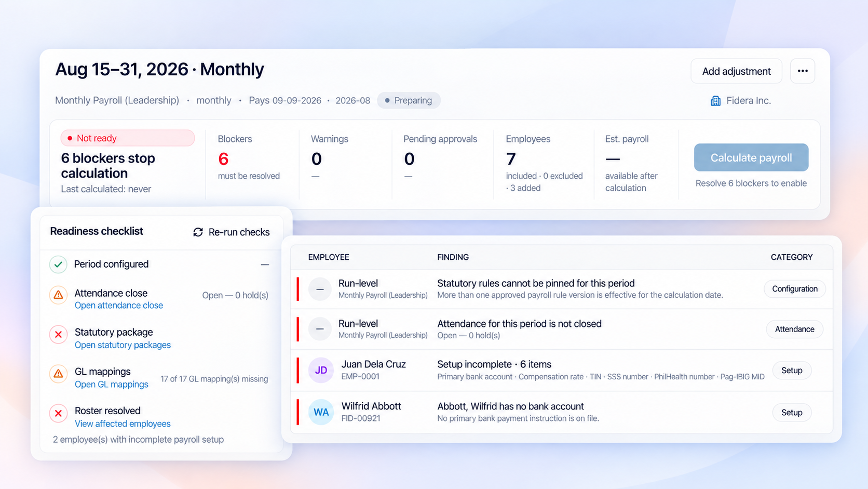Click the Add adjustment button

pos(736,71)
